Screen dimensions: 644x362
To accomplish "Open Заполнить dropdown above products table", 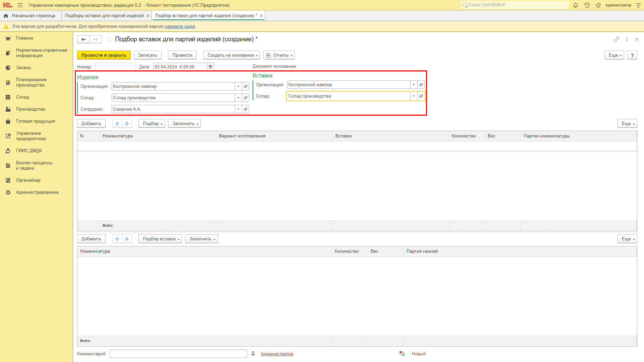I will pos(184,124).
